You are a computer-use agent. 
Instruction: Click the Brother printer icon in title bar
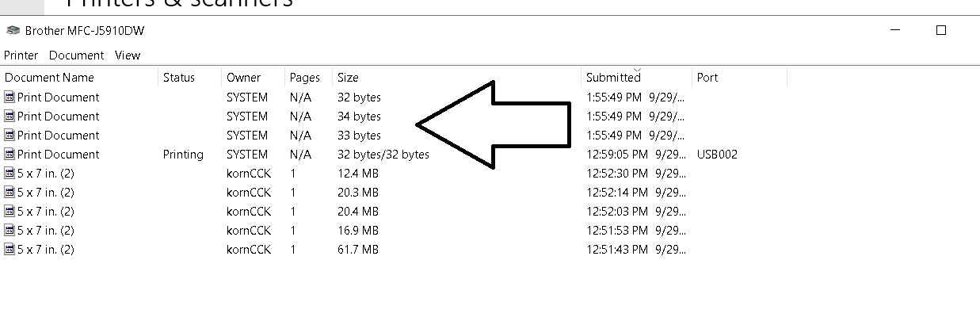pyautogui.click(x=13, y=31)
